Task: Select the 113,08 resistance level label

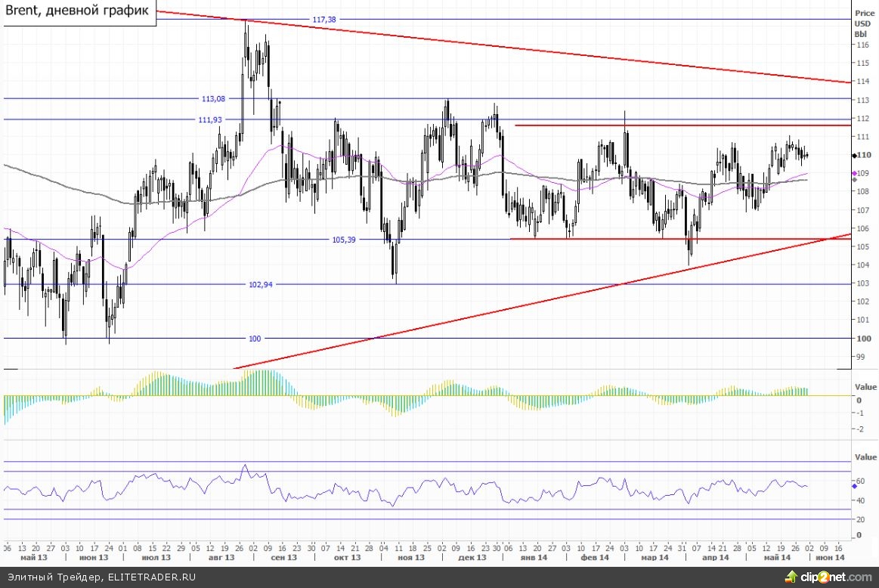Action: point(214,98)
